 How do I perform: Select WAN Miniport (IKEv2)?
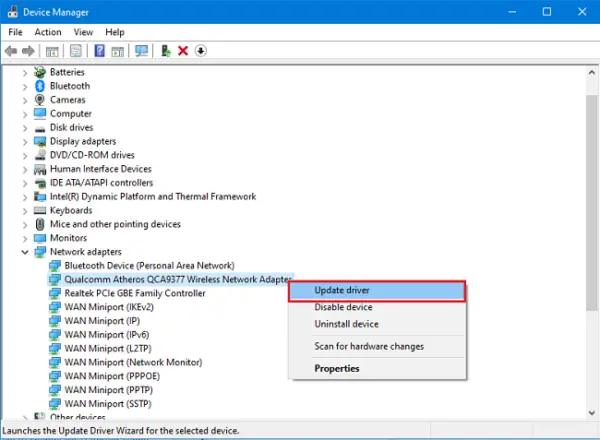click(x=109, y=307)
